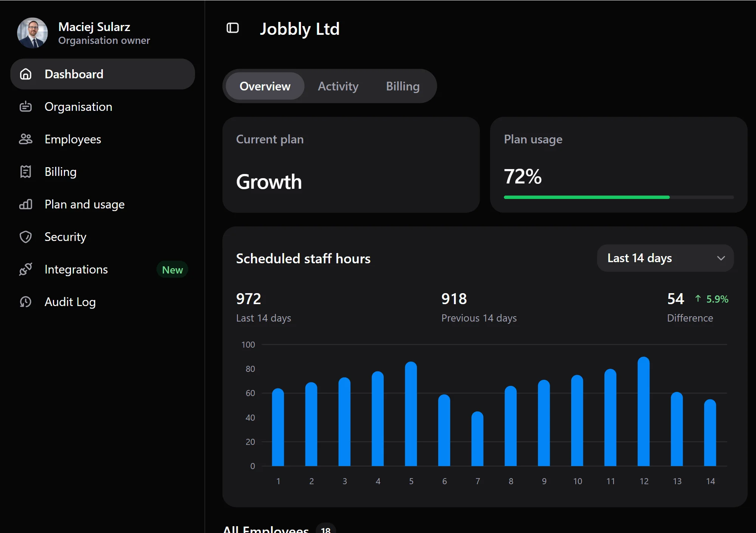Click the 72% plan usage value
The height and width of the screenshot is (533, 756).
(523, 177)
